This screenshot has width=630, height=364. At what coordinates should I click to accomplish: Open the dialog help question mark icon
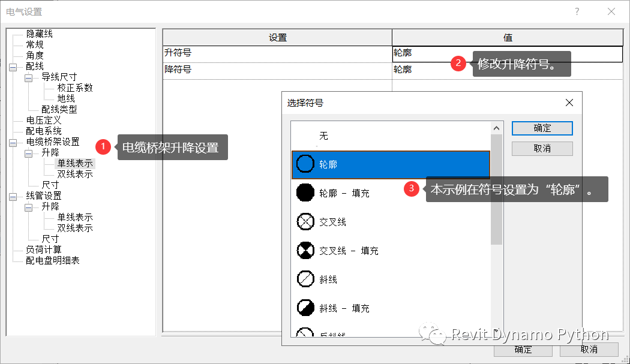576,11
